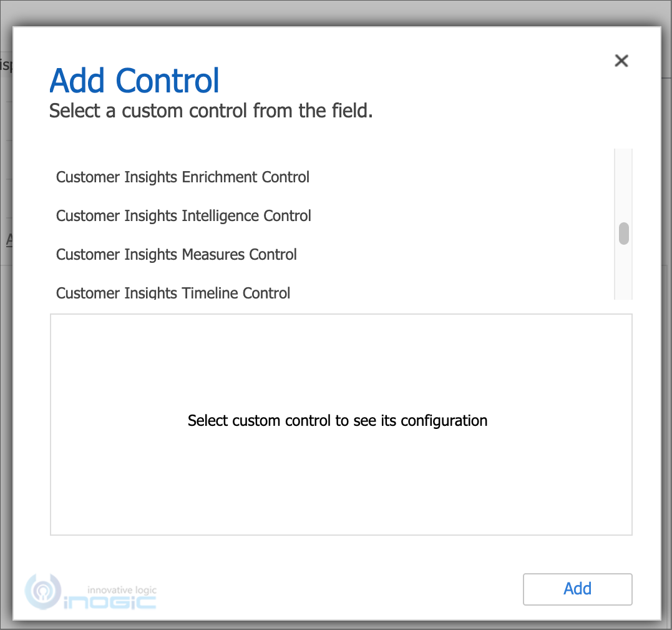This screenshot has width=672, height=630.
Task: Click the 'innovative logic' tagline
Action: point(122,590)
